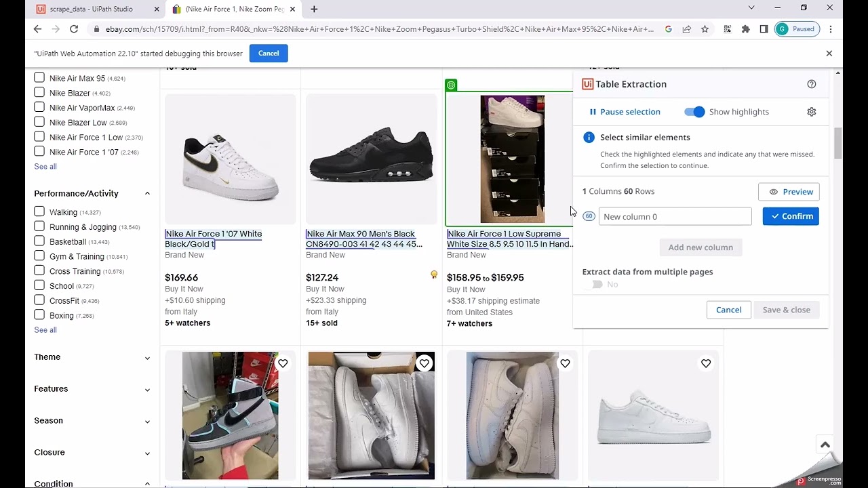
Task: Click See all under shoe model filters
Action: pyautogui.click(x=45, y=167)
